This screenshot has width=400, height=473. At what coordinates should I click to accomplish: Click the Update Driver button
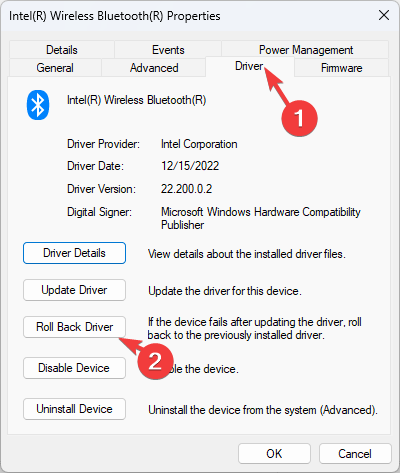click(74, 290)
